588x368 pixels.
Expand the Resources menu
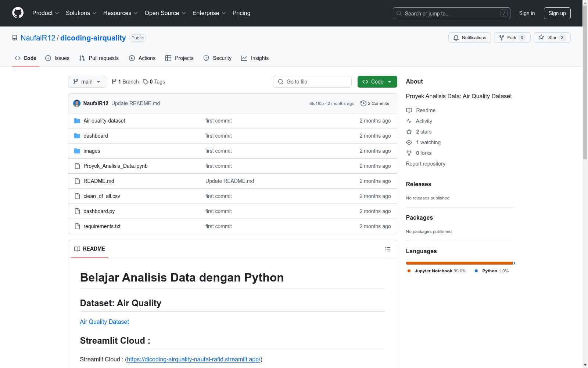pos(121,13)
